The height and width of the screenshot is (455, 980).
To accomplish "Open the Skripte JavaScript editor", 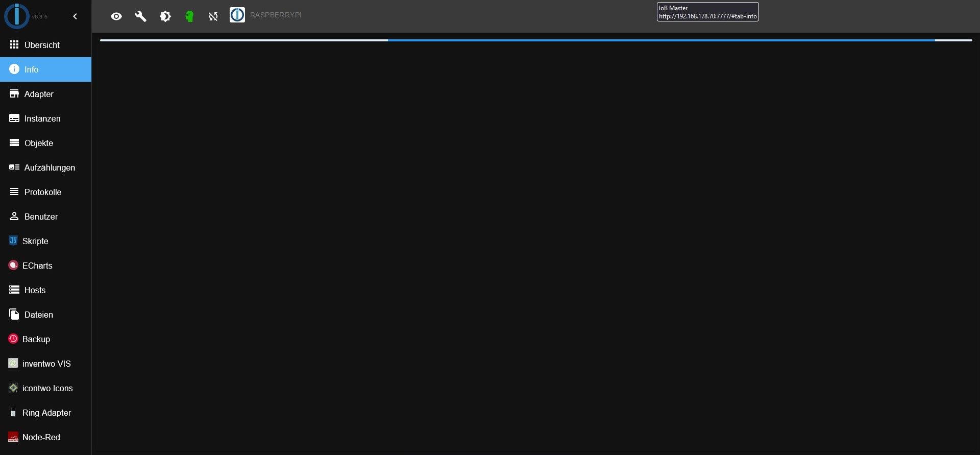I will 45,241.
